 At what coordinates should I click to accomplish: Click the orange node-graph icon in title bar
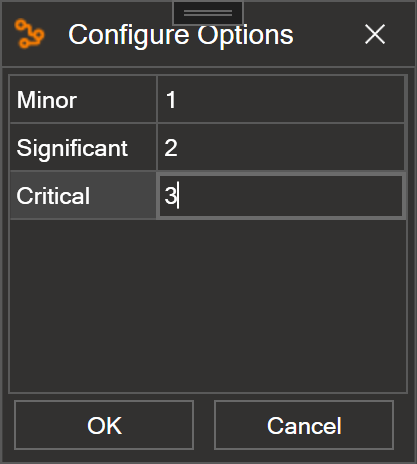point(29,34)
